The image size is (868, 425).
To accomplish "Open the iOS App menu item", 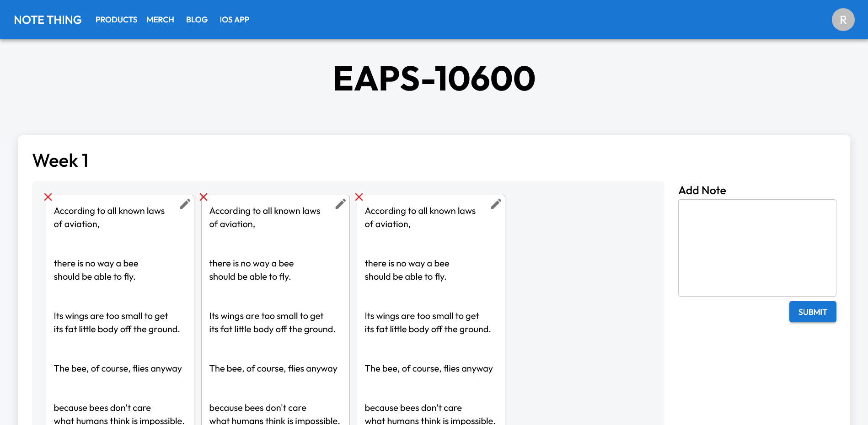I will click(234, 20).
